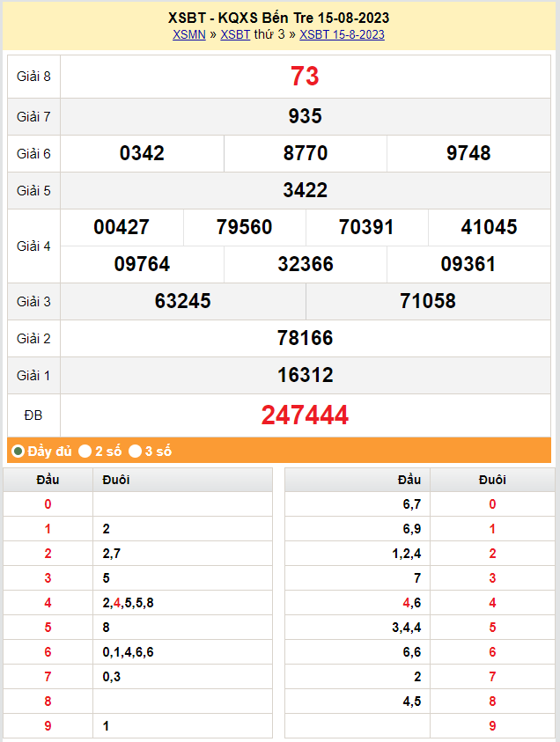Select the Giải 7 number 935
The width and height of the screenshot is (560, 742).
point(305,116)
